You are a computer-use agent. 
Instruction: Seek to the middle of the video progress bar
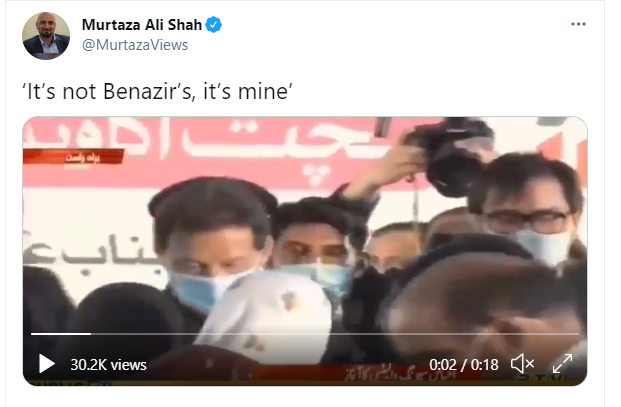[305, 334]
